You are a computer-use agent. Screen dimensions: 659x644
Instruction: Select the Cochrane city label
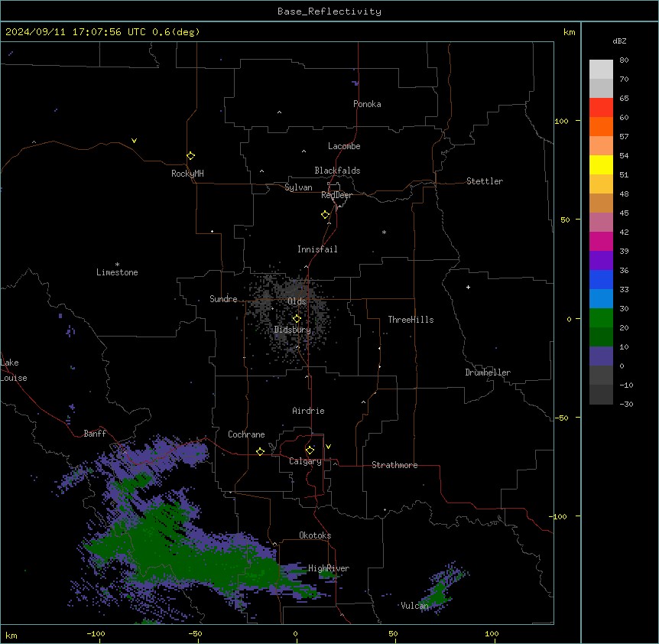click(x=246, y=434)
